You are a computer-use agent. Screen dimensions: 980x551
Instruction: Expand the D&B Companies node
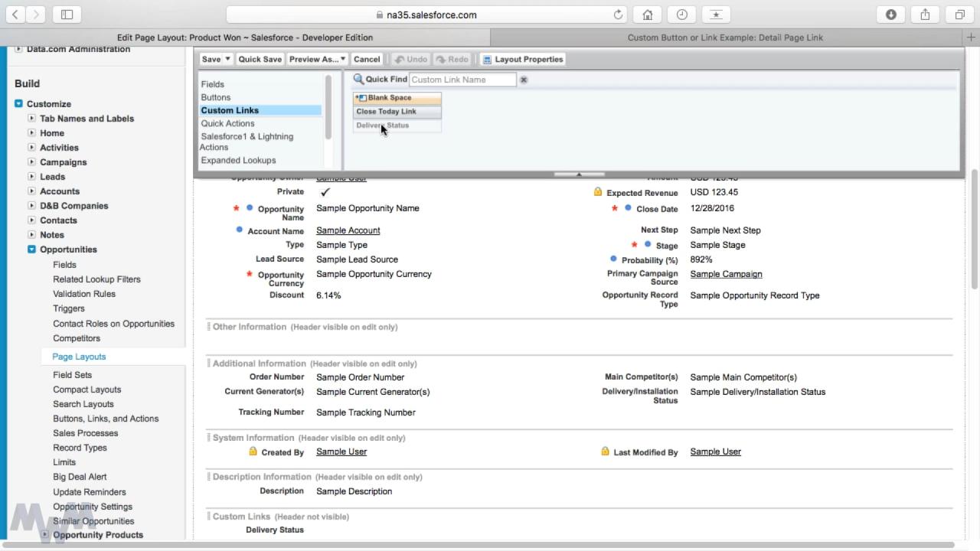point(31,205)
